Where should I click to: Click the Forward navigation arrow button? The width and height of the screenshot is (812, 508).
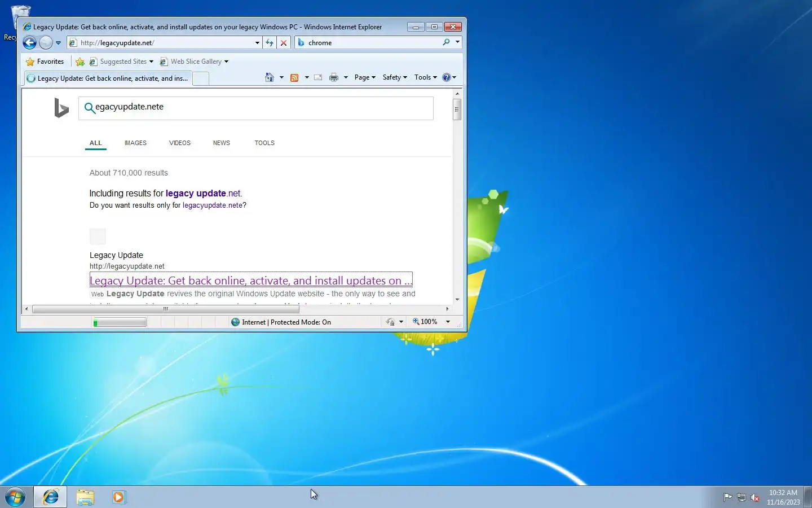[x=46, y=42]
